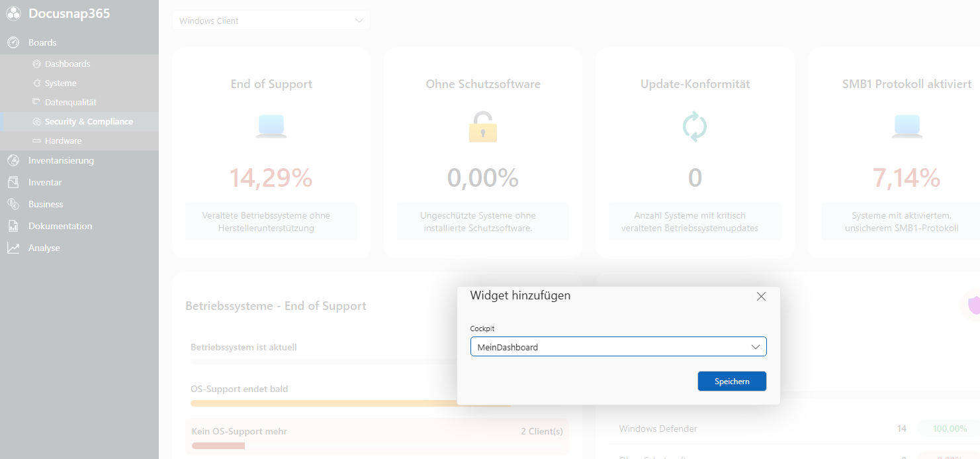The width and height of the screenshot is (980, 459).
Task: Click the Boards gauge icon in sidebar
Action: pyautogui.click(x=13, y=42)
